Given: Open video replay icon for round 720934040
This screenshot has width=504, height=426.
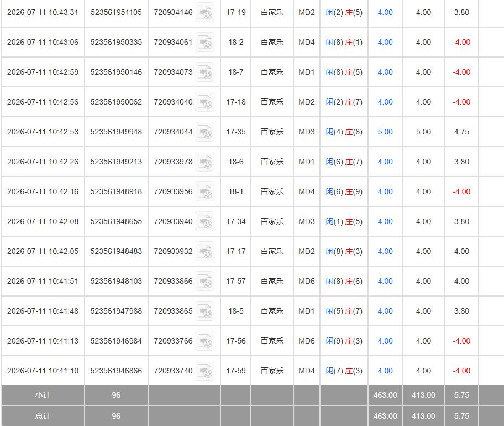Looking at the screenshot, I should (x=204, y=102).
